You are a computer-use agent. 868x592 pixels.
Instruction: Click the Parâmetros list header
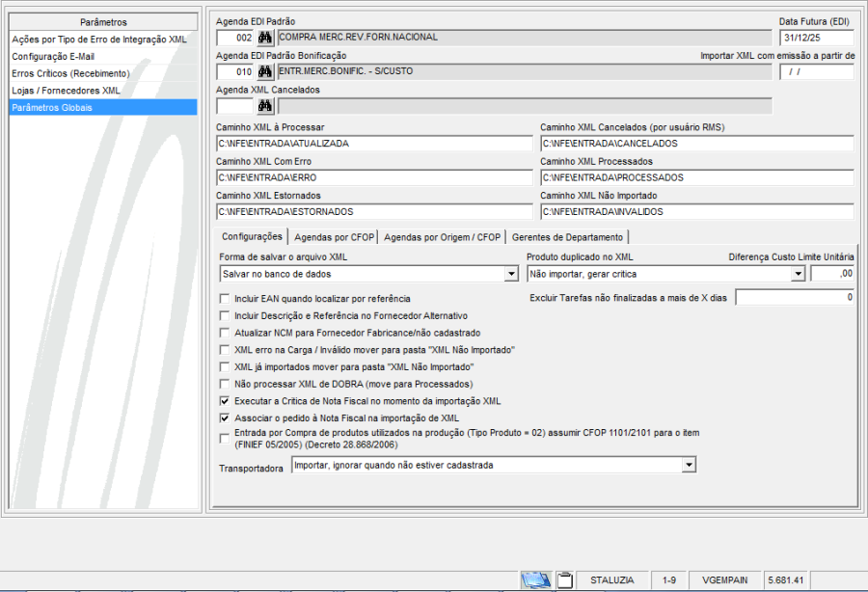click(x=103, y=22)
